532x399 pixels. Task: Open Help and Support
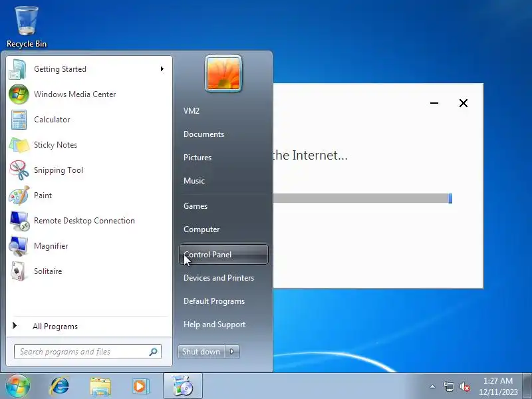click(214, 325)
